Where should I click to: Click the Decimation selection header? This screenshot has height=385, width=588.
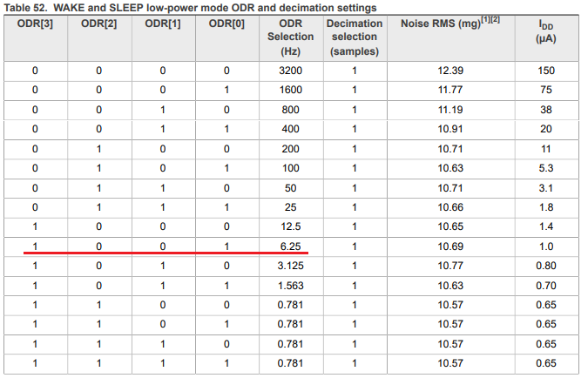point(354,37)
